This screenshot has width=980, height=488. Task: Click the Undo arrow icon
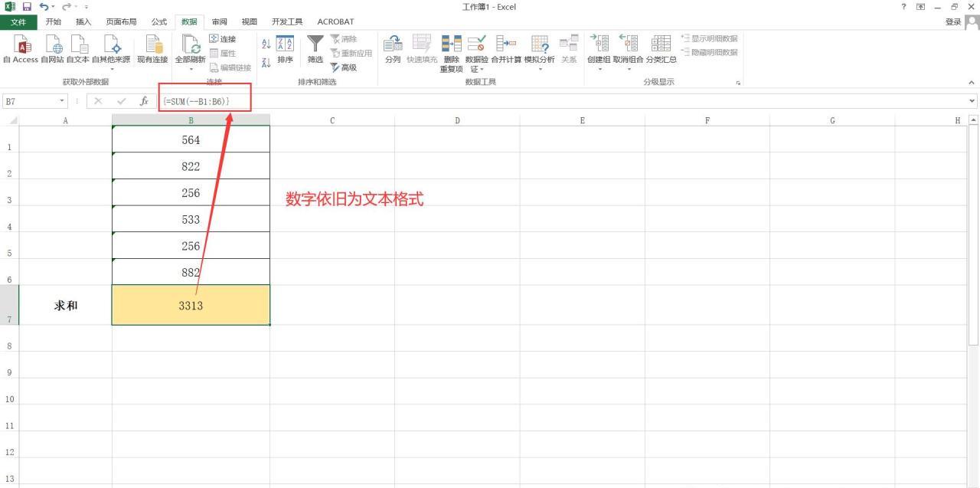44,7
